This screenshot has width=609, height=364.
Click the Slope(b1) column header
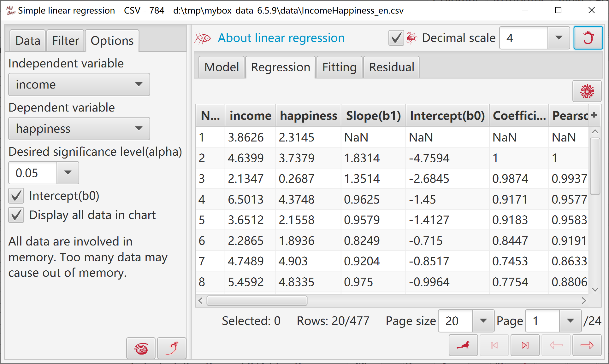373,116
